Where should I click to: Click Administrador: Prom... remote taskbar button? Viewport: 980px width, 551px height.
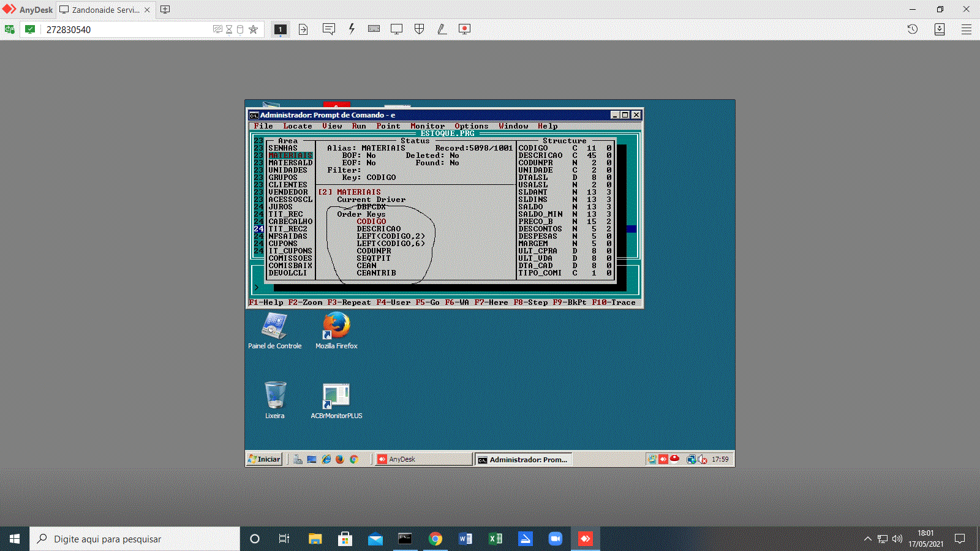click(523, 459)
